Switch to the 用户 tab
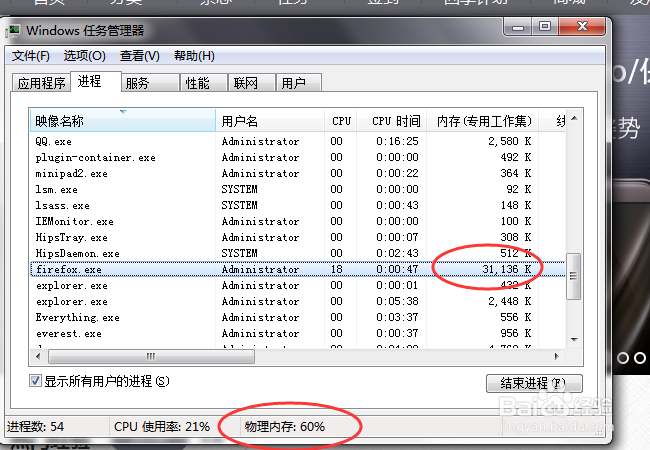The image size is (650, 450). pyautogui.click(x=298, y=83)
